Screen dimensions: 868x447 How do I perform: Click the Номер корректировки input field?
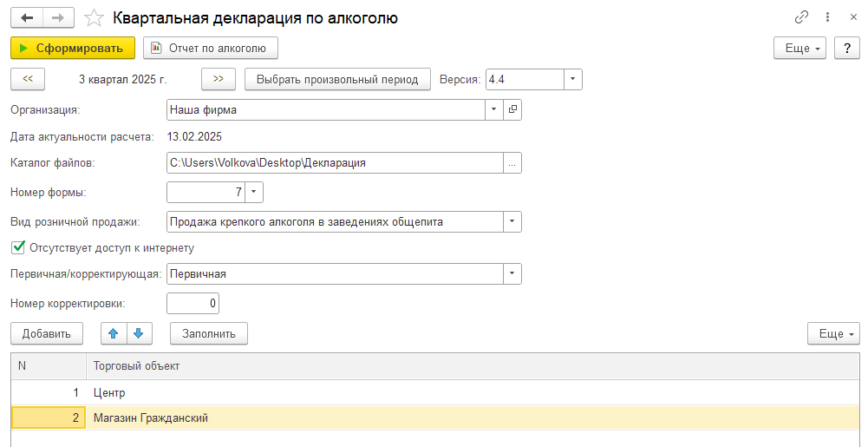click(193, 303)
